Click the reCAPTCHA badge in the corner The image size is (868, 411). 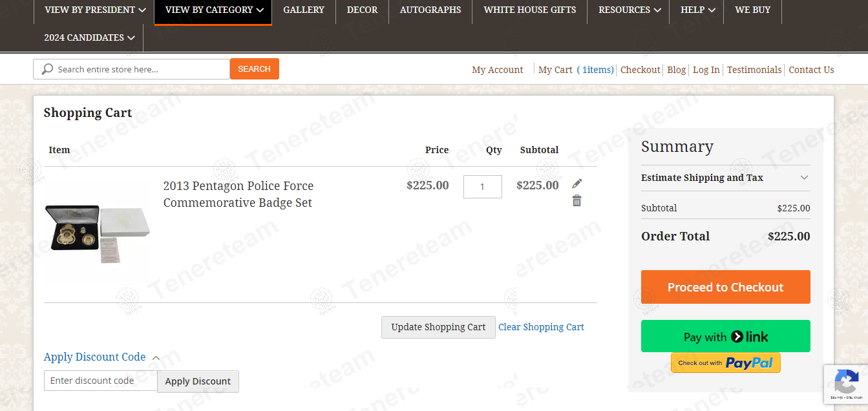846,384
